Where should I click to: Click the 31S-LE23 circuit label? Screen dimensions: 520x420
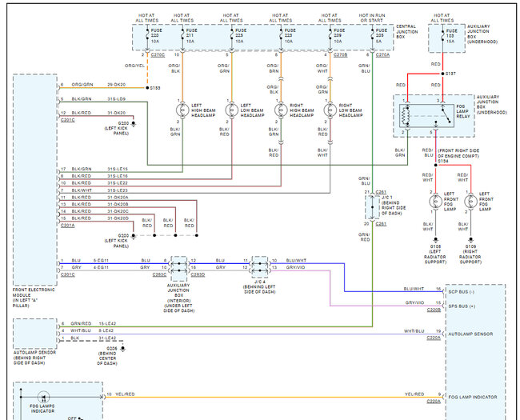[x=118, y=190]
